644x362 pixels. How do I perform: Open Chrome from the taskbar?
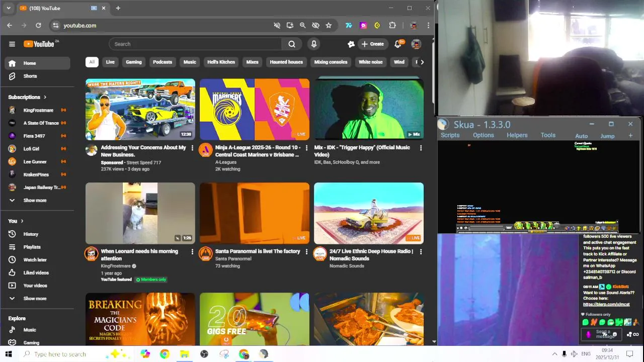165,354
